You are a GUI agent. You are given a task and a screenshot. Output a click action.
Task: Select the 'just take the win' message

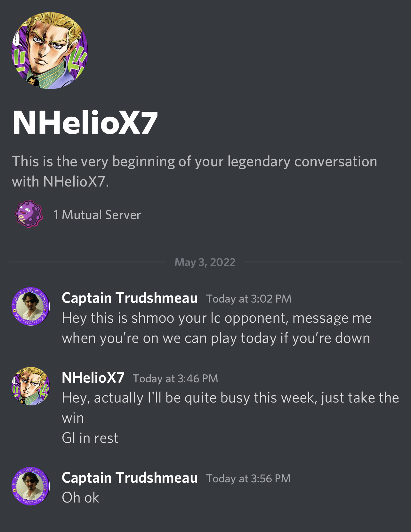click(230, 408)
